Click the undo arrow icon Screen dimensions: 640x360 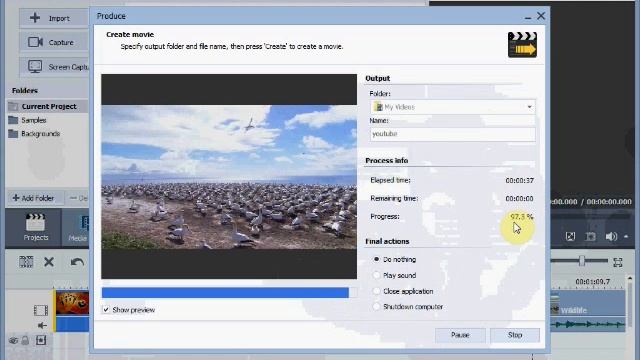click(x=77, y=262)
